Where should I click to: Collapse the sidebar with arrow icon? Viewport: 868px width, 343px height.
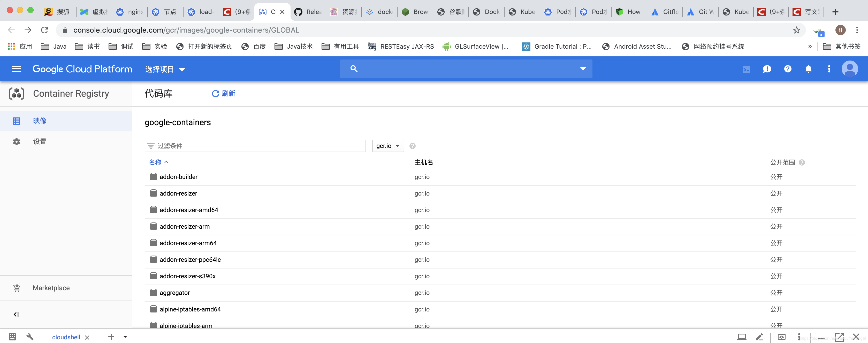coord(16,315)
